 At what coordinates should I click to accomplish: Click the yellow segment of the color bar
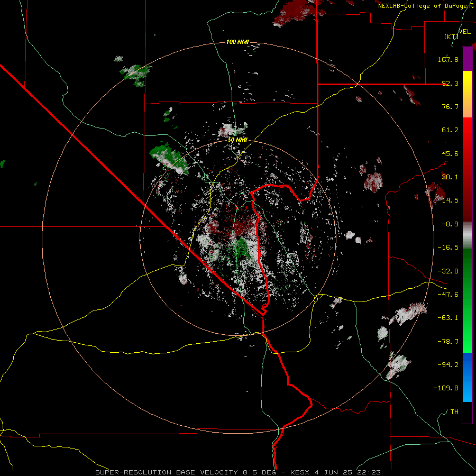467,94
